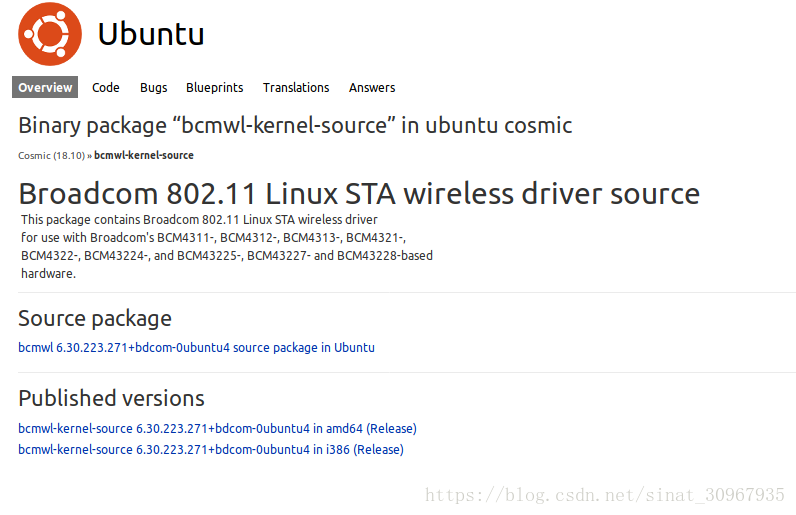Click the package description paragraph
Image resolution: width=796 pixels, height=515 pixels.
226,246
